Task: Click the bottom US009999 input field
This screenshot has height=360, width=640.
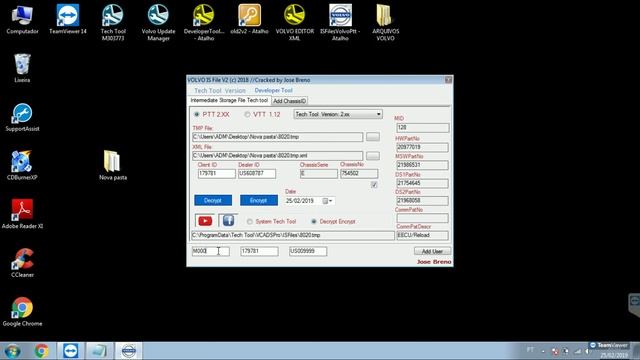Action: pyautogui.click(x=308, y=251)
